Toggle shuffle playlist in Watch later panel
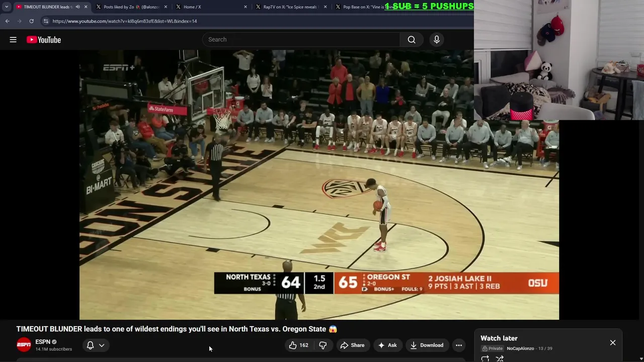Viewport: 644px width, 362px height. point(500,358)
